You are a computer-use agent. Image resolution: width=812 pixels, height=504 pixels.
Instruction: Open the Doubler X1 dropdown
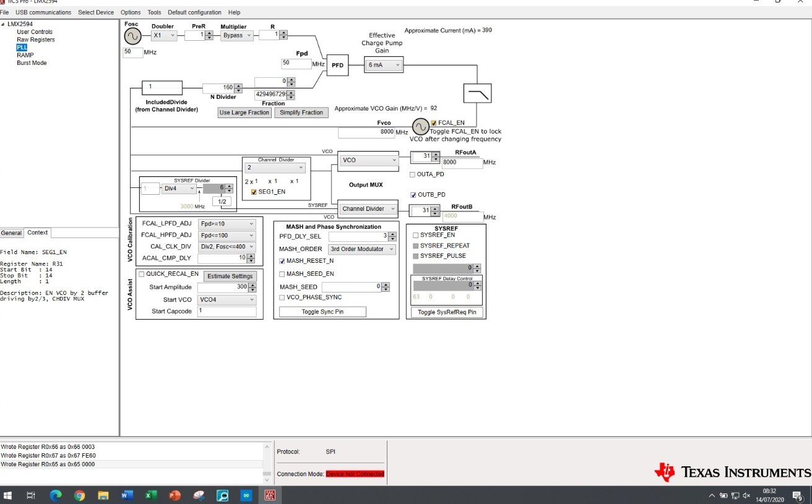pos(164,36)
